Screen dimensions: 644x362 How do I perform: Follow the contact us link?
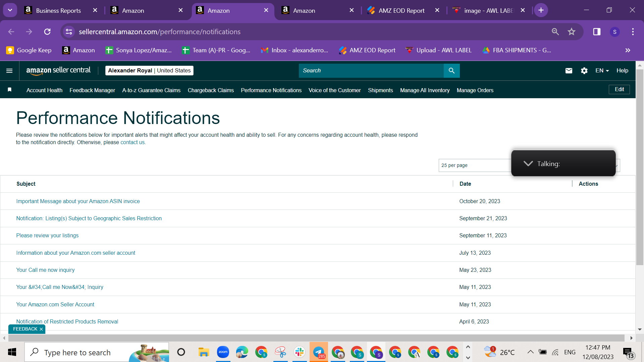click(133, 142)
